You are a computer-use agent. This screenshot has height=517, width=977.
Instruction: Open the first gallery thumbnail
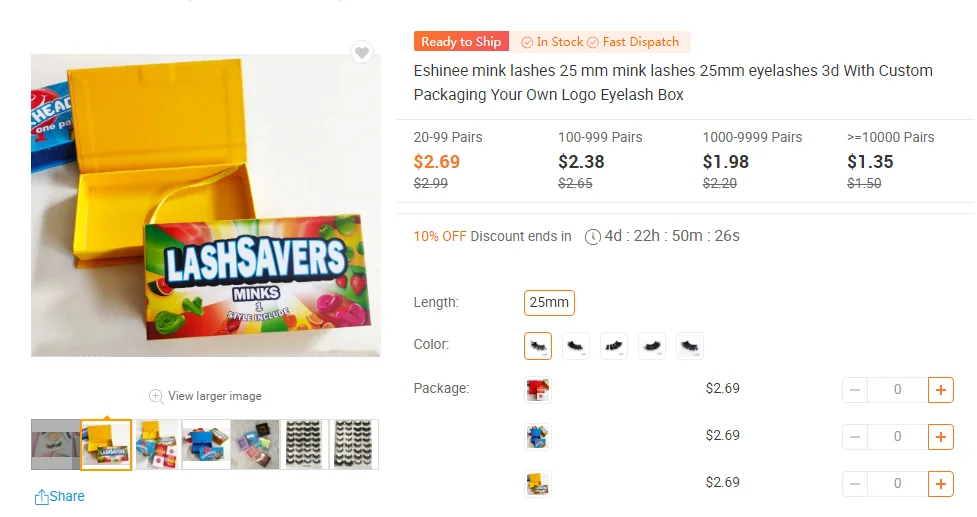coord(55,445)
